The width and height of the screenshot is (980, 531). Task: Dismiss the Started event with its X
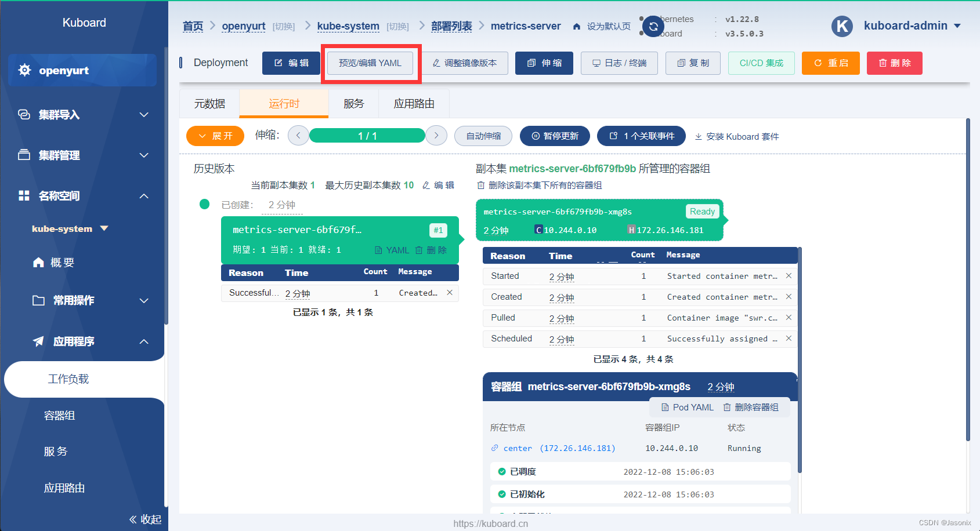tap(788, 276)
